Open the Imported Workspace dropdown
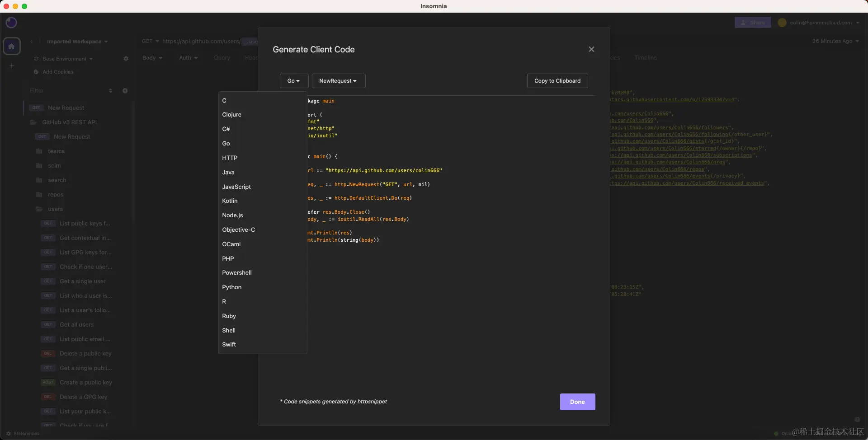The height and width of the screenshot is (440, 868). click(x=77, y=42)
